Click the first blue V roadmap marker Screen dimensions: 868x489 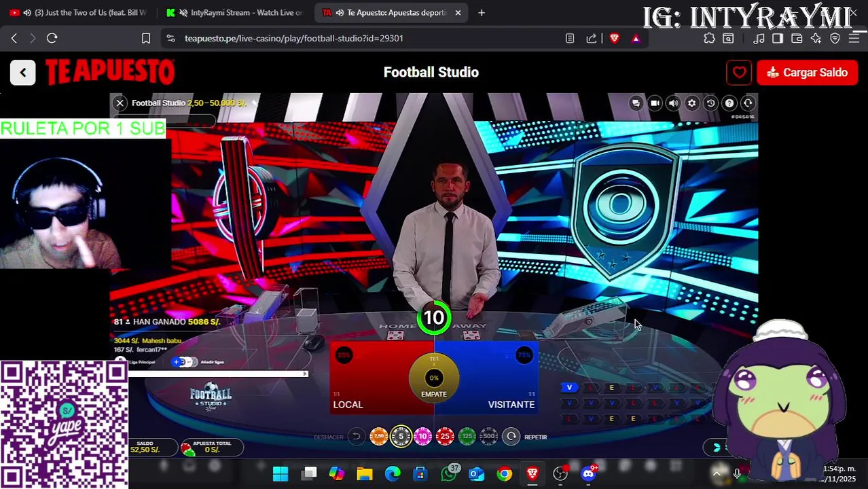(569, 387)
